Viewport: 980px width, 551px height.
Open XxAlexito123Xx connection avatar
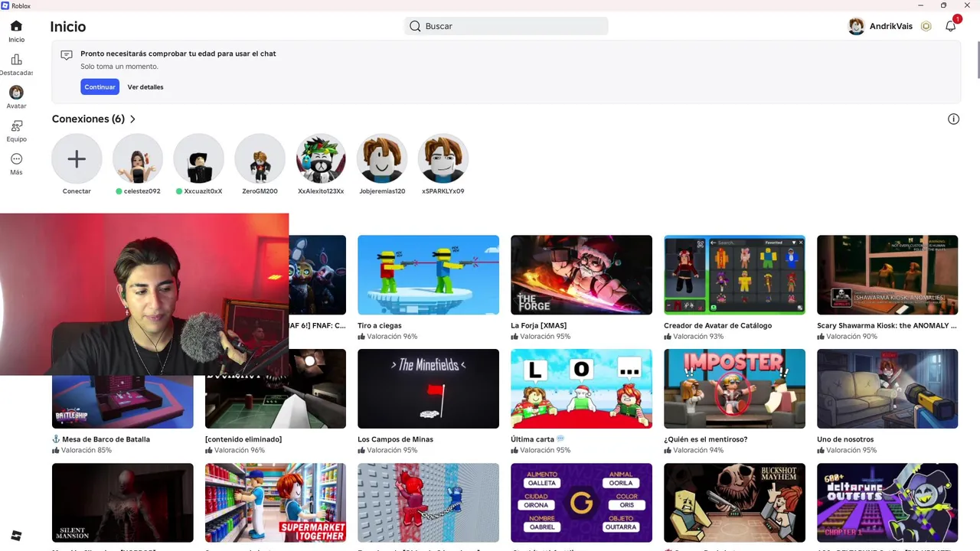321,158
